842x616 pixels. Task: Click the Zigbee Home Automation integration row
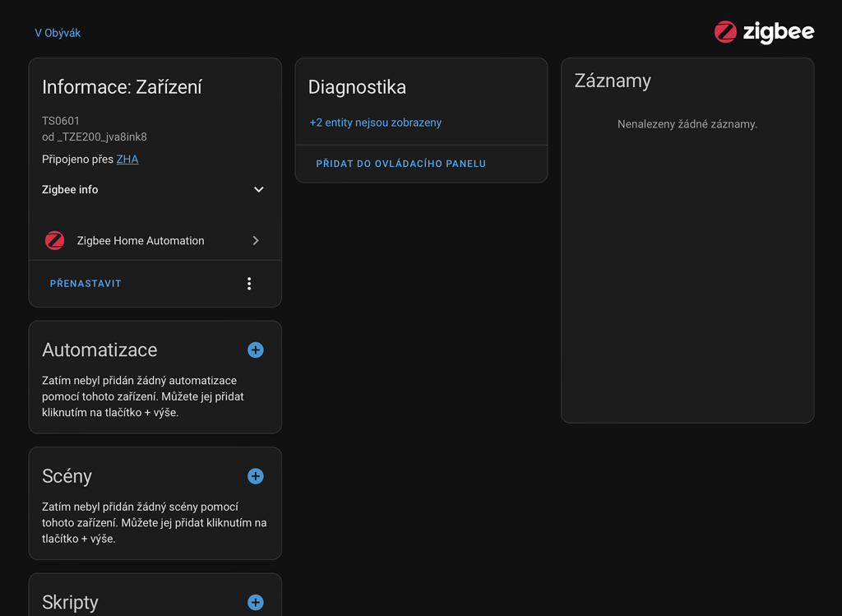click(140, 240)
